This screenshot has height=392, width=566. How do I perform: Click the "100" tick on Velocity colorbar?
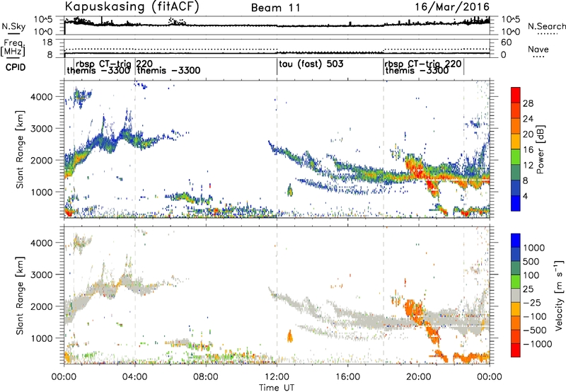532,275
